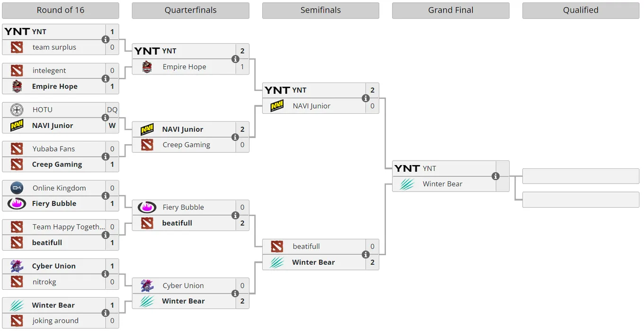Click the first empty Qualified slot
644x331 pixels.
(x=581, y=176)
